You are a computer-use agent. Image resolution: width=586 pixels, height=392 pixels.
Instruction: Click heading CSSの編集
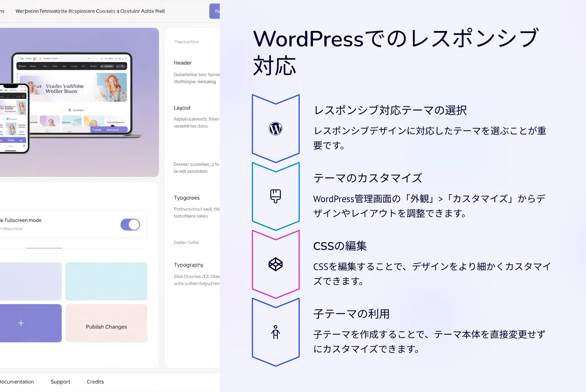tap(340, 246)
